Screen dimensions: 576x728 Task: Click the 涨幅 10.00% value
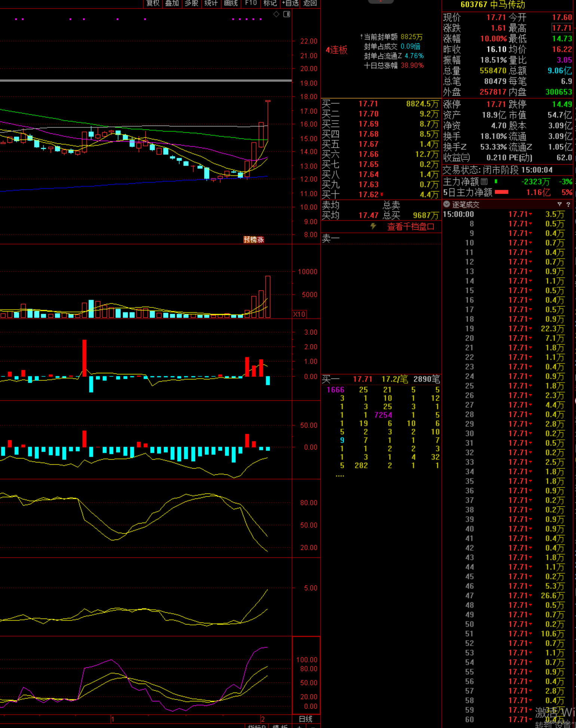[493, 39]
